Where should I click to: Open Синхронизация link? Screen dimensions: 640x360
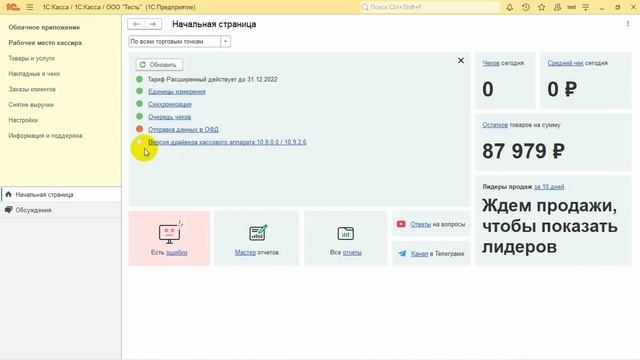tap(170, 104)
